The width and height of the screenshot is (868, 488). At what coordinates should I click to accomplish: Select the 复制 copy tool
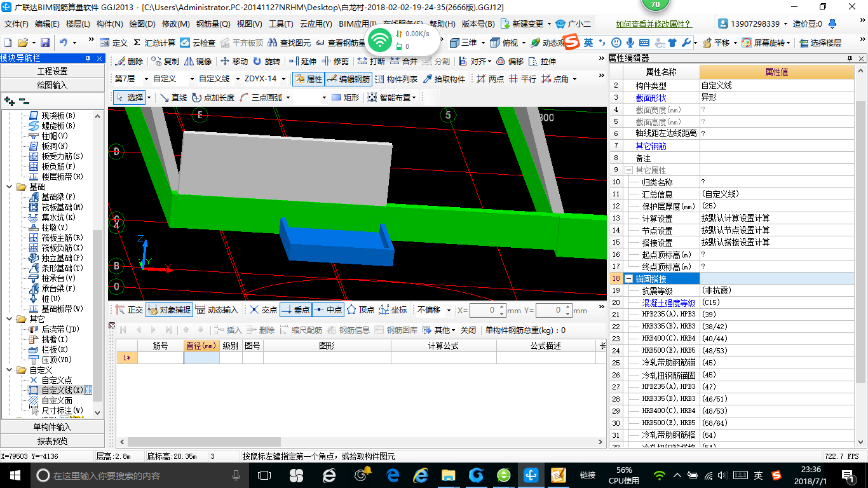pyautogui.click(x=165, y=62)
